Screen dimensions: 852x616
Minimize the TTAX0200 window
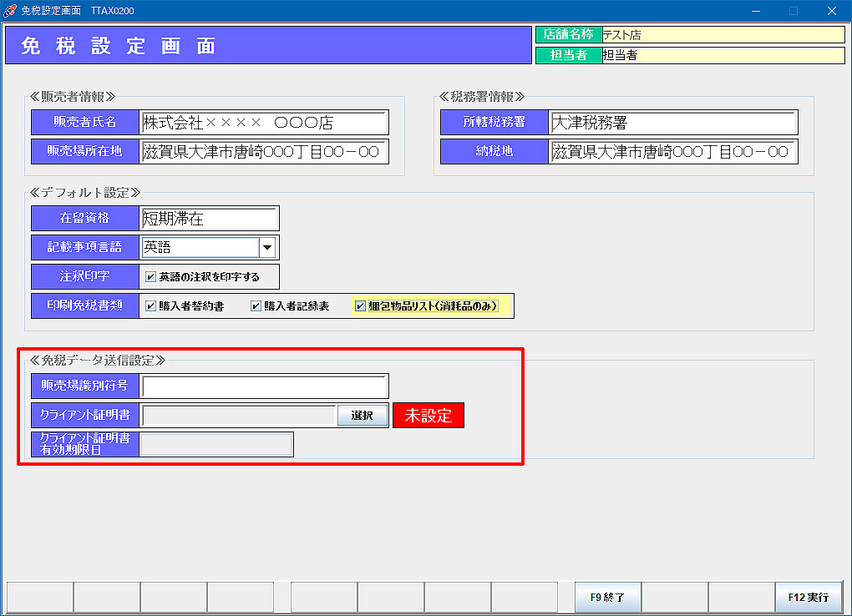756,11
